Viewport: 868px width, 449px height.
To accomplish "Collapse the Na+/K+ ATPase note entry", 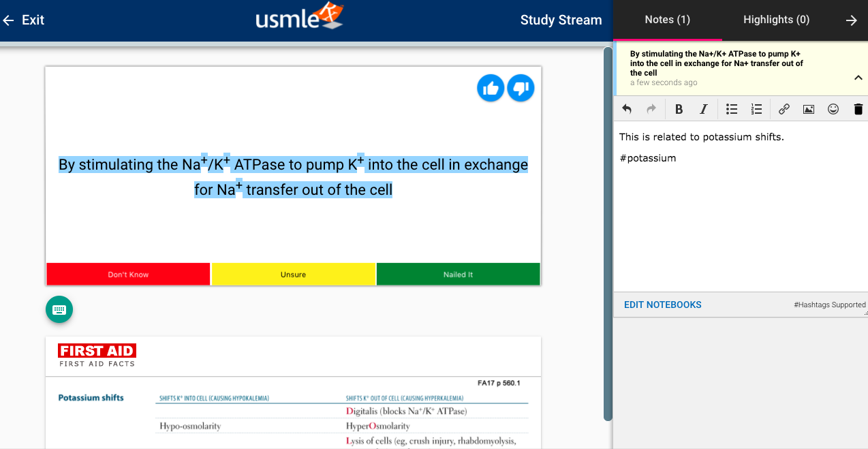I will click(x=858, y=78).
